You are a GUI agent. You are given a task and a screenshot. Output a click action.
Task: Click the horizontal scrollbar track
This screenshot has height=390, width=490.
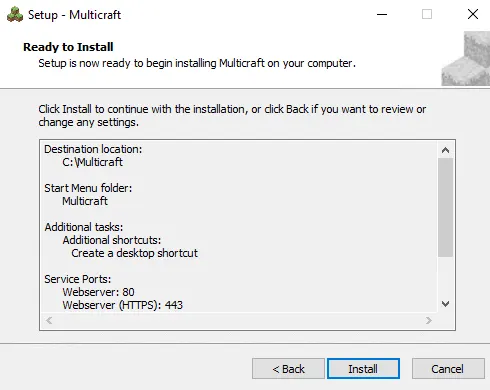239,321
